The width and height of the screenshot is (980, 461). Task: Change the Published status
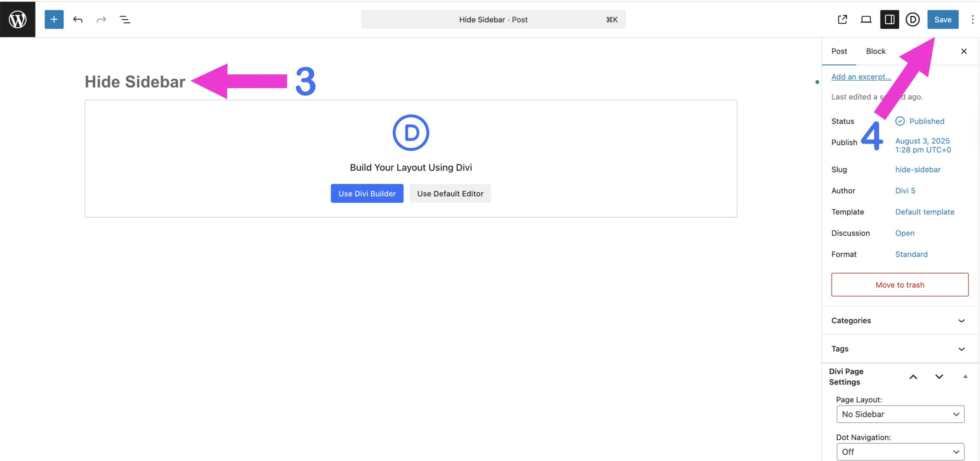click(927, 121)
